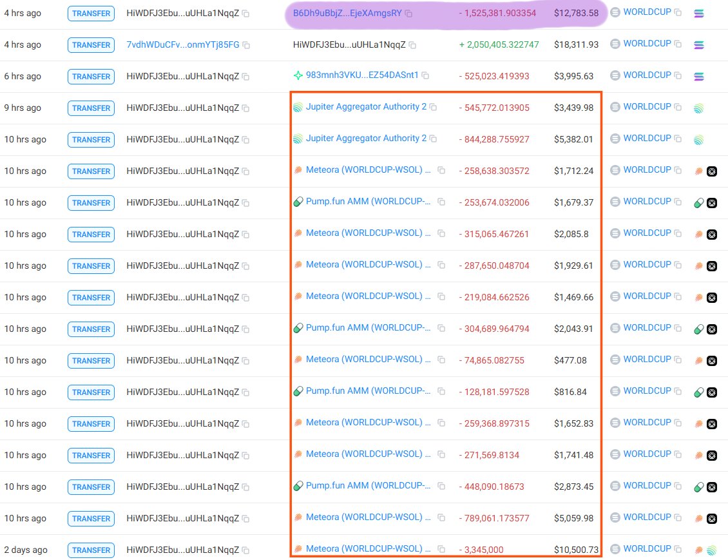Image resolution: width=728 pixels, height=560 pixels.
Task: Open the 7vdhWDuCFv...onmYTj85FG account link
Action: (x=183, y=44)
